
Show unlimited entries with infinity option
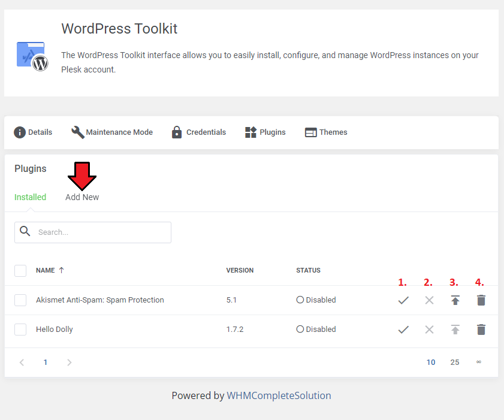click(479, 362)
